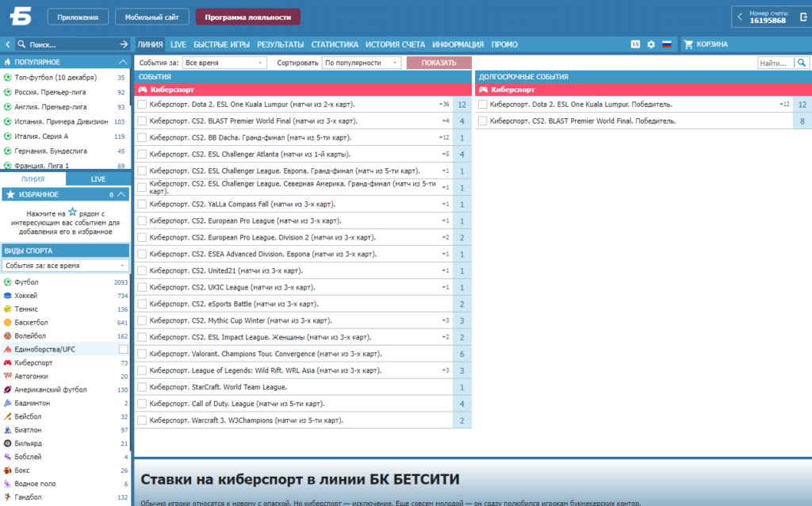Open the Статистика menu
Screen dimensions: 812x506
coord(335,44)
